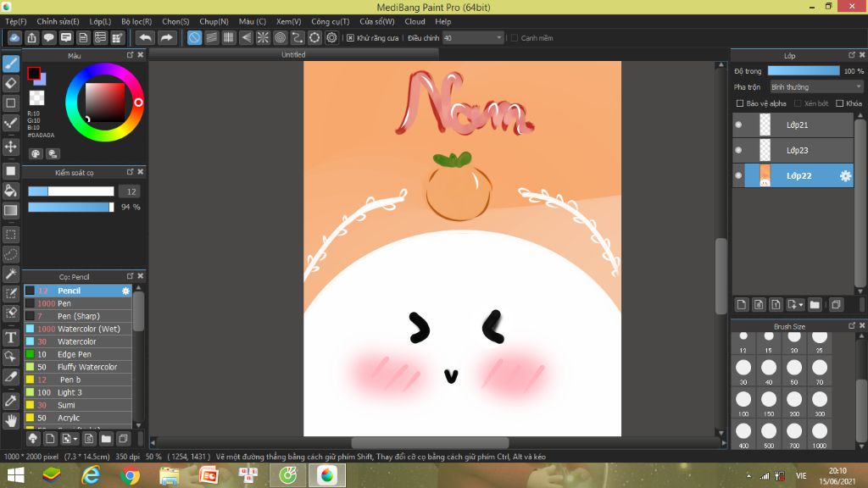Click the brush size value field 12

tap(131, 191)
